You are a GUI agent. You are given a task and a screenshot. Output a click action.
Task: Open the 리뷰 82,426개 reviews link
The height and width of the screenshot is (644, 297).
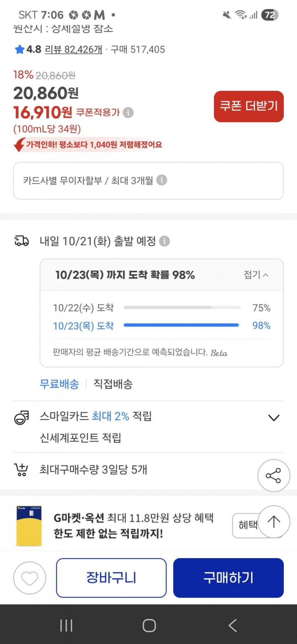coord(74,49)
